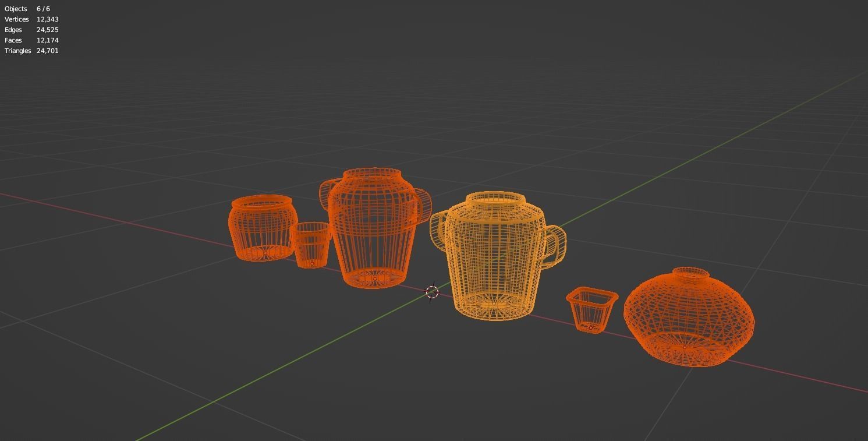Image resolution: width=868 pixels, height=441 pixels.
Task: Click the "Vertices 12,343" statistic
Action: click(31, 19)
